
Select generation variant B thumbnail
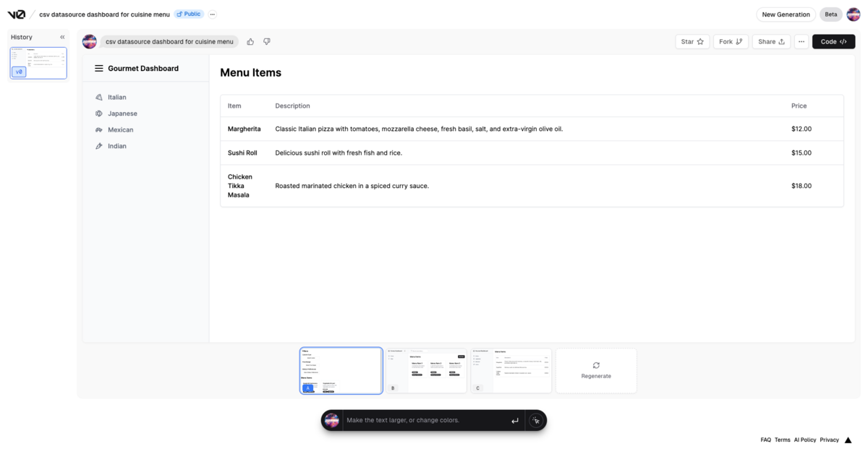(426, 371)
